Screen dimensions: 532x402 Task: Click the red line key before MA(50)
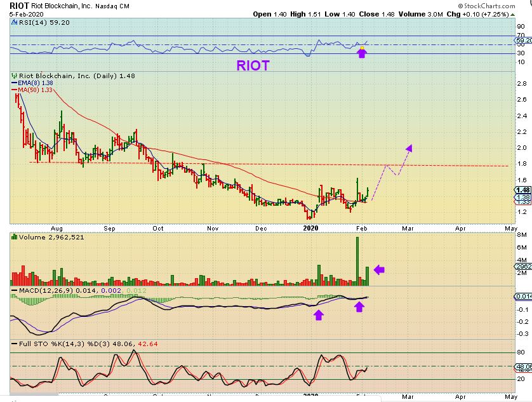(x=14, y=90)
